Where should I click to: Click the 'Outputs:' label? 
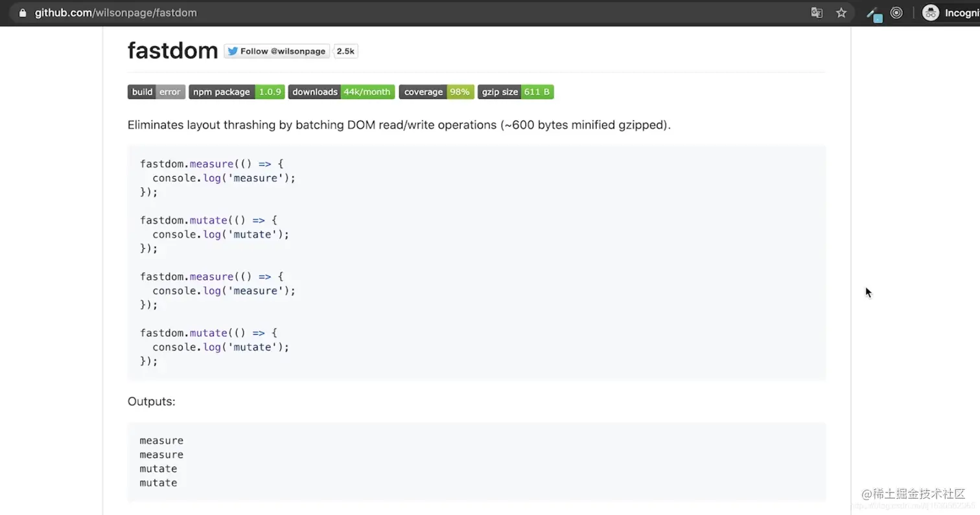pyautogui.click(x=152, y=402)
